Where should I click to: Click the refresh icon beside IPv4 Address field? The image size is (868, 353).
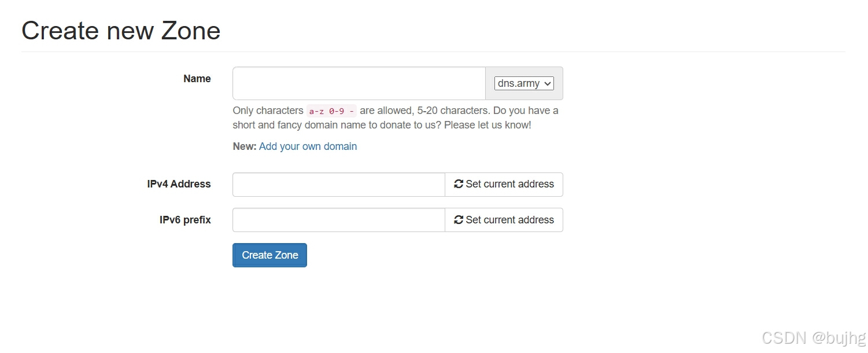click(459, 184)
